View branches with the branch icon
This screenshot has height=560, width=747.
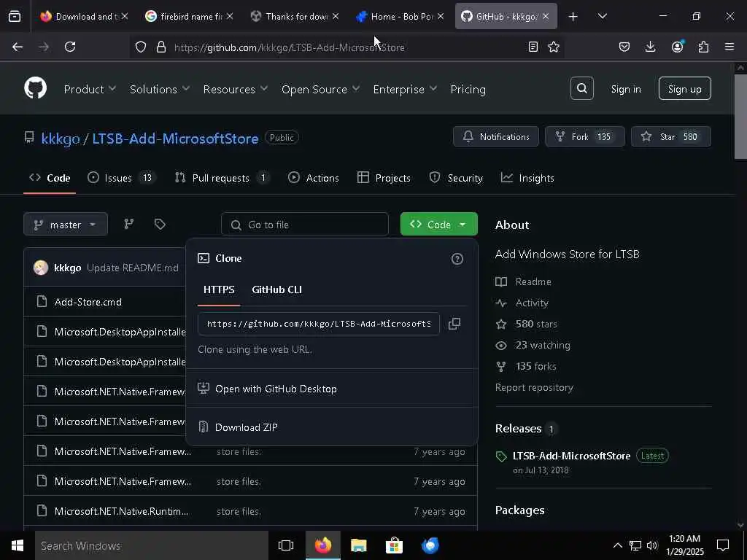(128, 225)
